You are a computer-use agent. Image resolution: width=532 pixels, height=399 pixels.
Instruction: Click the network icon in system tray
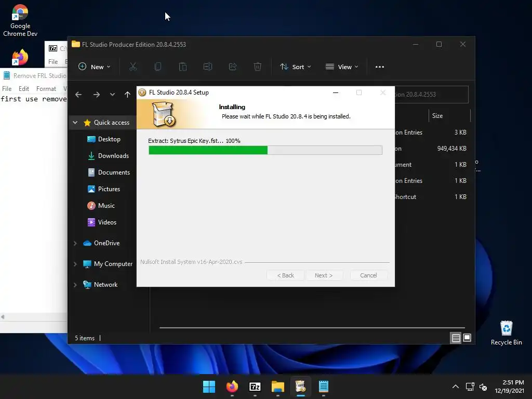point(470,387)
